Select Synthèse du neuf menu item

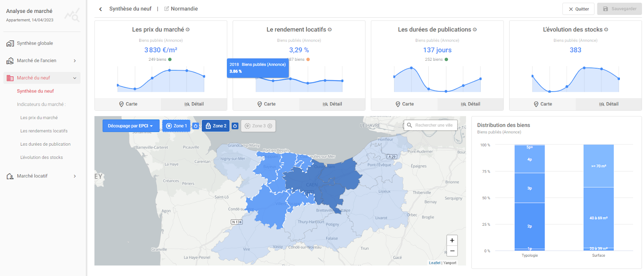pyautogui.click(x=35, y=91)
